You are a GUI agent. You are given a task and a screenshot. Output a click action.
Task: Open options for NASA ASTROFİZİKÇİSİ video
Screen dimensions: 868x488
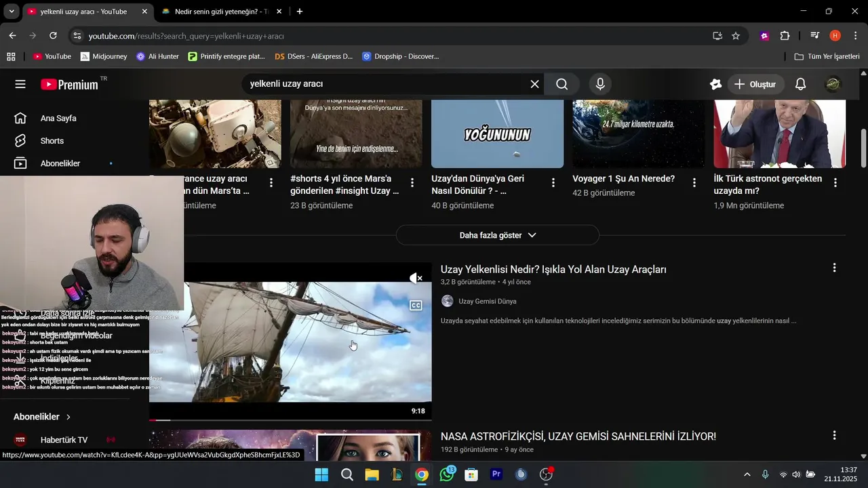click(834, 435)
